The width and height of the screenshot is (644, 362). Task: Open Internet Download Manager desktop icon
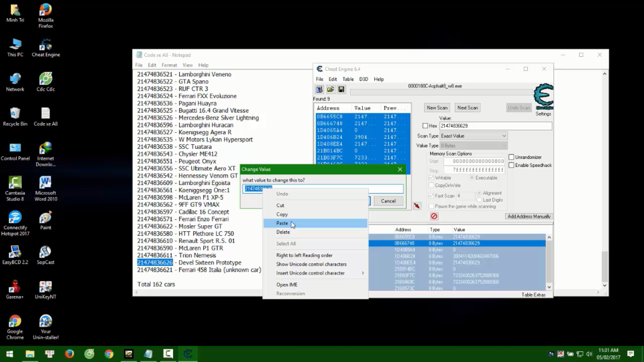coord(45,154)
